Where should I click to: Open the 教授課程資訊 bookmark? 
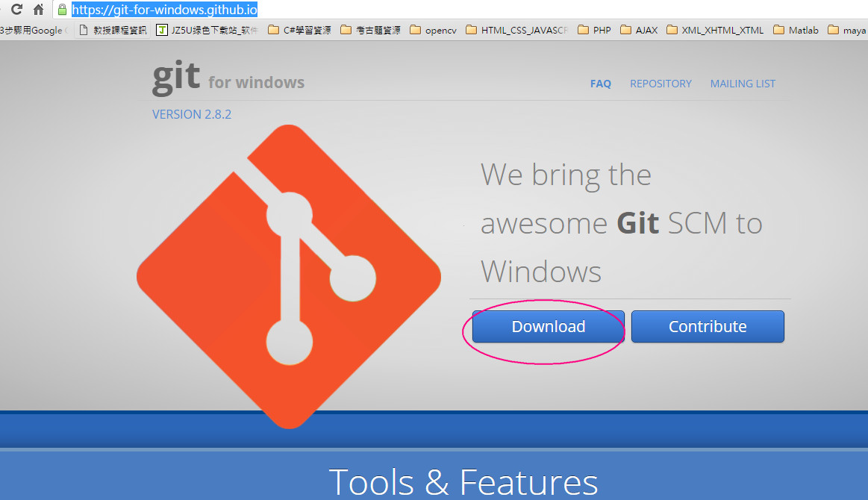[x=113, y=30]
